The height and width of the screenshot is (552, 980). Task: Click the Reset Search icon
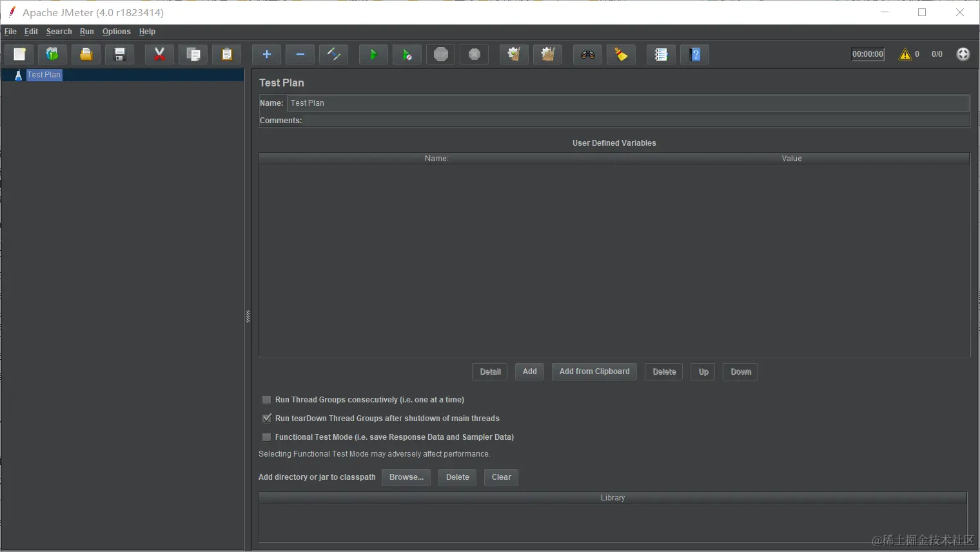coord(621,55)
